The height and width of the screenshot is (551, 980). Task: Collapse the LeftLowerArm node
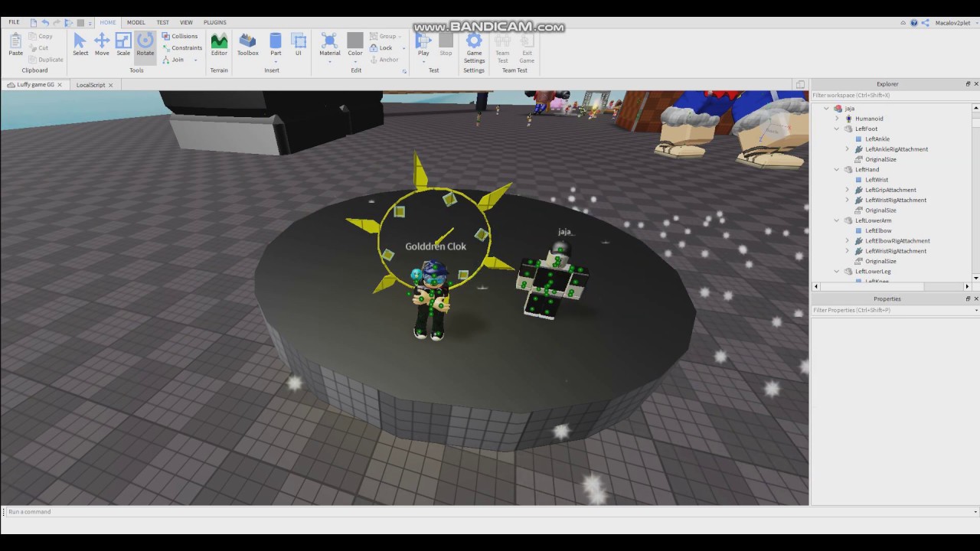click(837, 220)
